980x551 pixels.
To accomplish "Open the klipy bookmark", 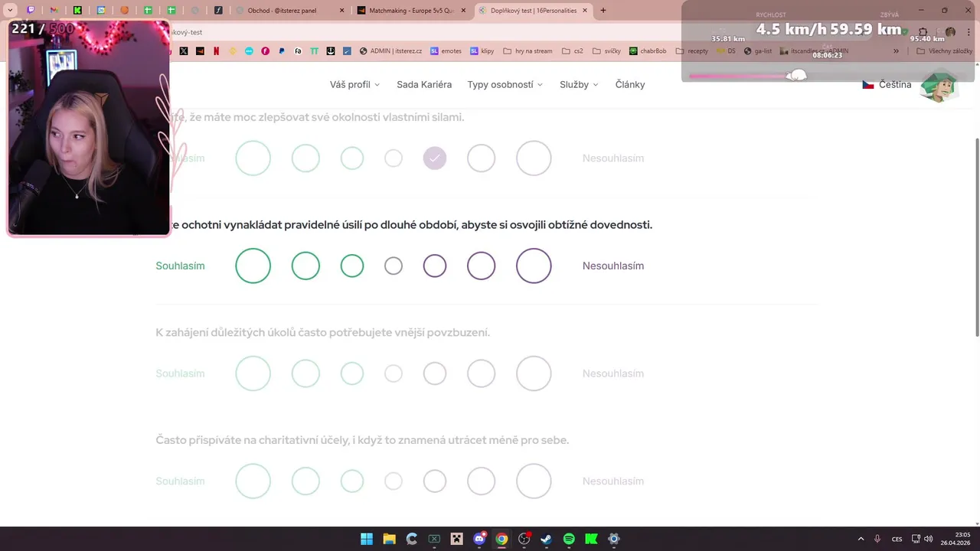I will (x=482, y=51).
